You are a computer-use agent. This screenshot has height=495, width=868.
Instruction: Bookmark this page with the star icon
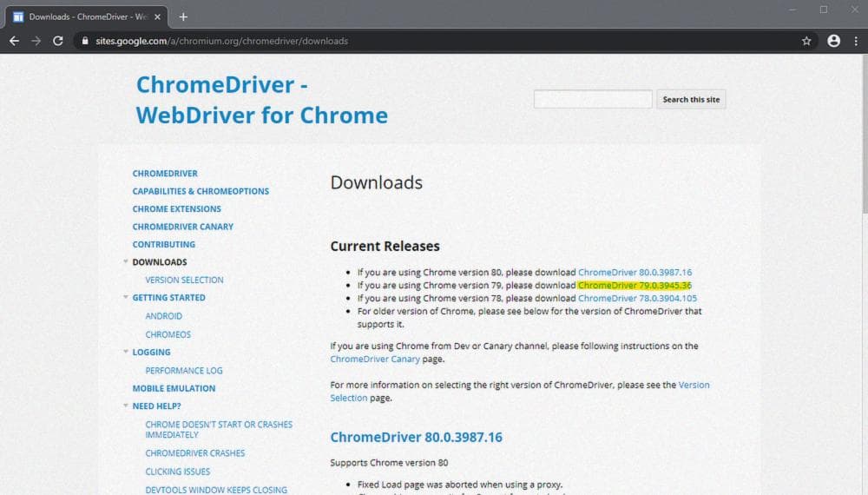click(x=806, y=41)
